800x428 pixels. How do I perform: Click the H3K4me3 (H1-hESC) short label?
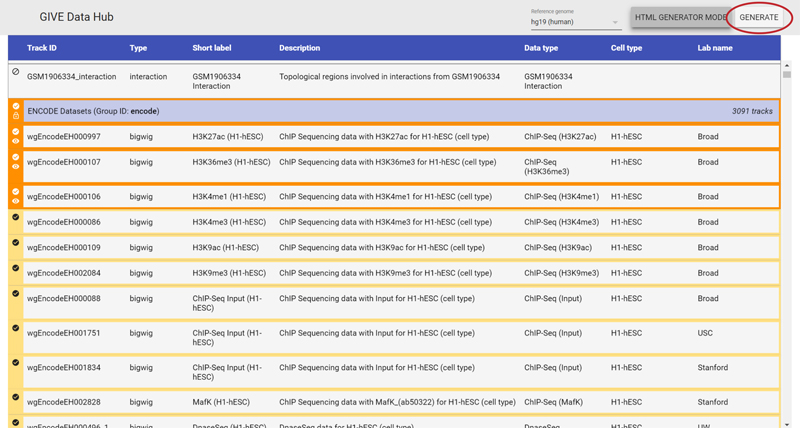click(229, 222)
